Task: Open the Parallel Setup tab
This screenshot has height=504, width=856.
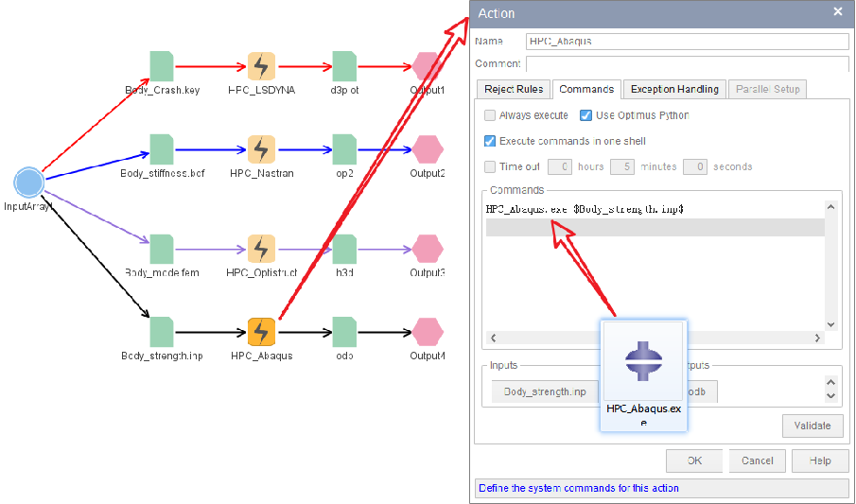Action: 767,89
